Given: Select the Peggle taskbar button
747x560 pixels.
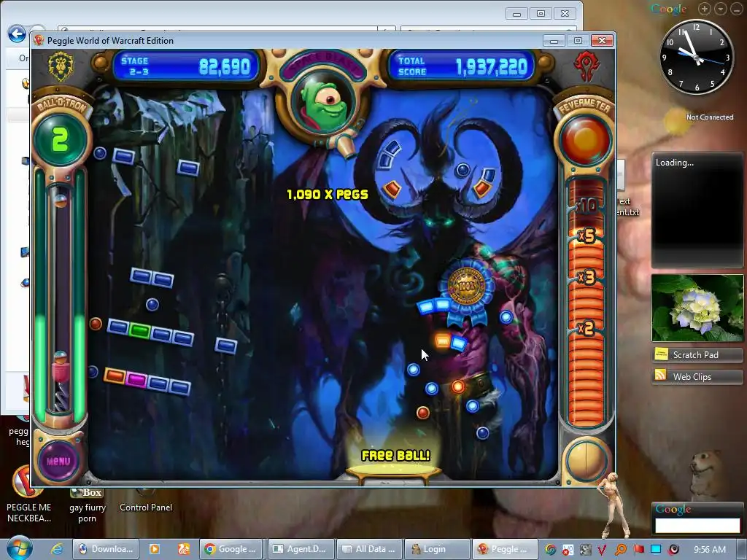Looking at the screenshot, I should [505, 549].
